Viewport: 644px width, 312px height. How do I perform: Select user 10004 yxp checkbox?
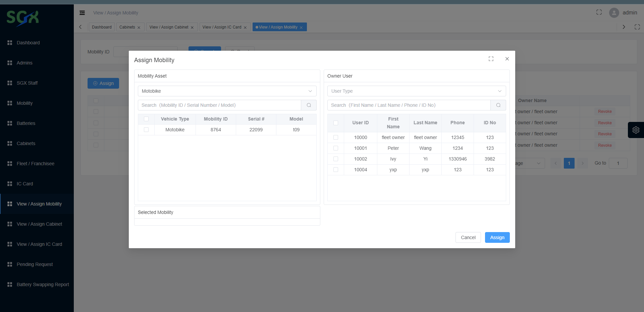(x=336, y=170)
